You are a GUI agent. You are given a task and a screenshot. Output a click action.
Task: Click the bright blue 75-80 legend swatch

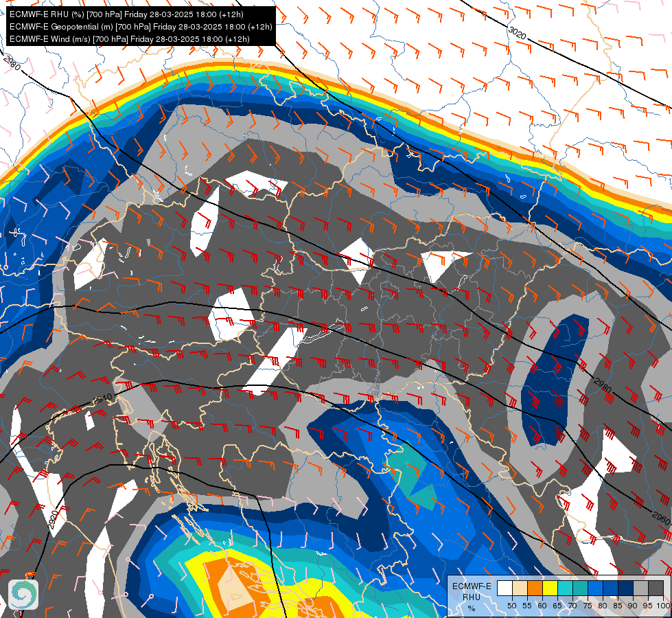click(x=595, y=588)
